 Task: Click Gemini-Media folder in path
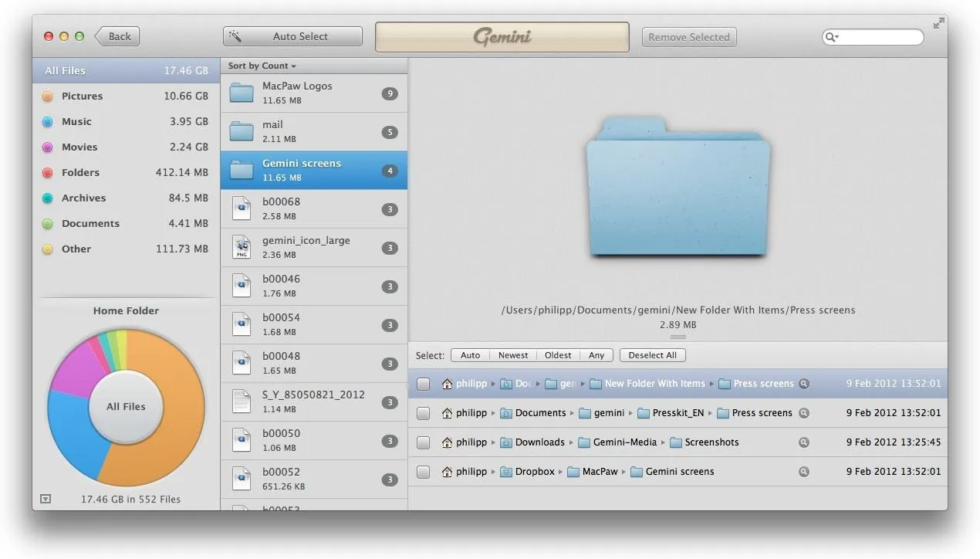coord(617,442)
